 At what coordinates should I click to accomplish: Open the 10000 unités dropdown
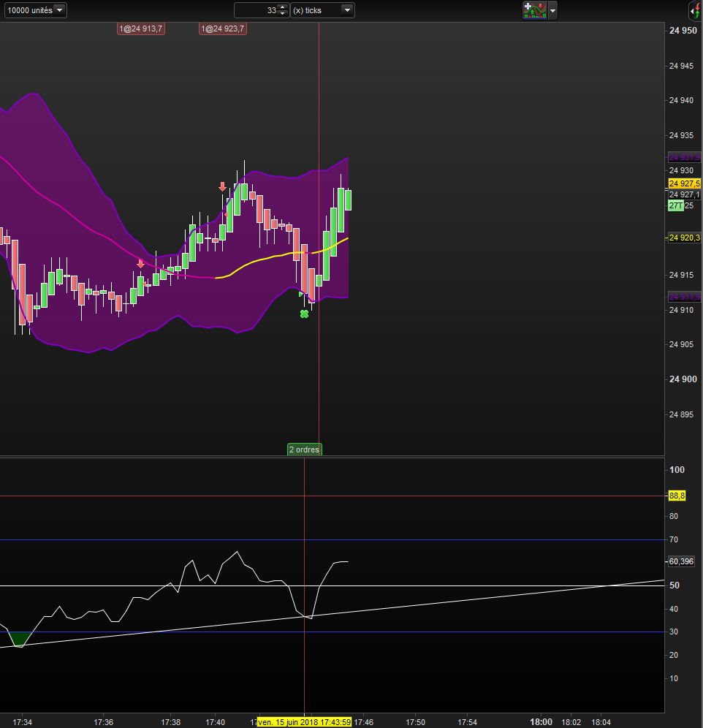(35, 10)
